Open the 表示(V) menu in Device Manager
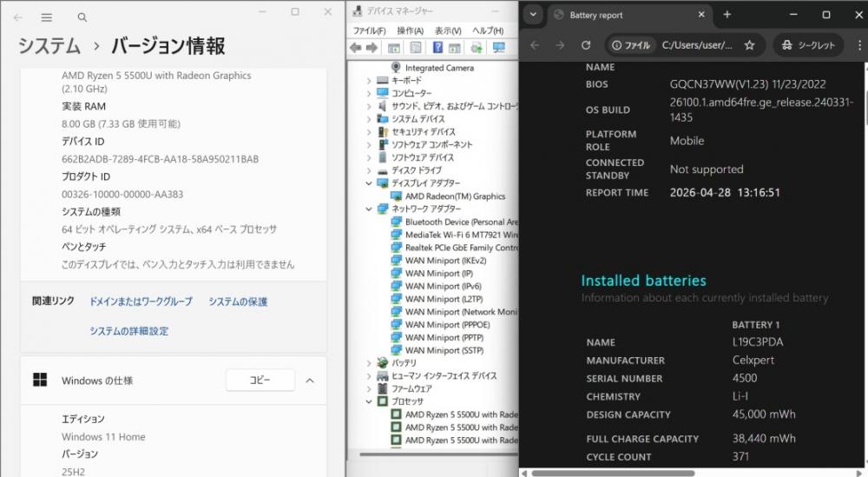The width and height of the screenshot is (868, 477). 447,30
